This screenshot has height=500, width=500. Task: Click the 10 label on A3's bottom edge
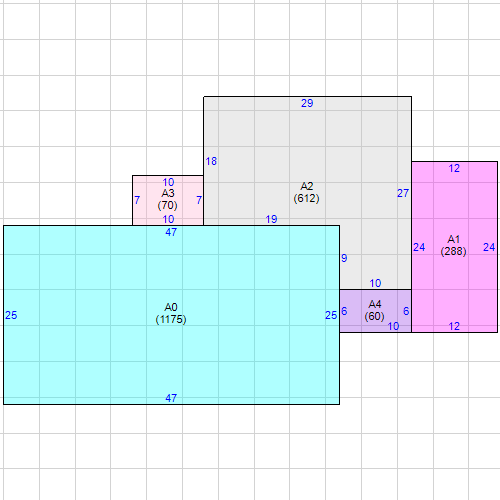168,219
